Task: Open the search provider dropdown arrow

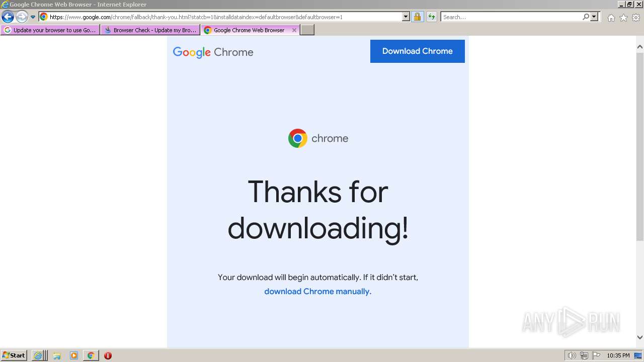Action: 595,17
